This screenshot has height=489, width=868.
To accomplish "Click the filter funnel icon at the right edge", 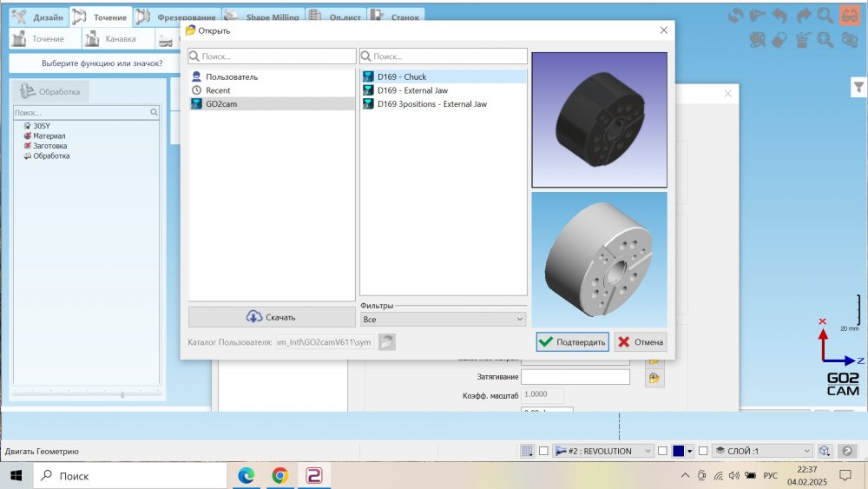I will 858,87.
